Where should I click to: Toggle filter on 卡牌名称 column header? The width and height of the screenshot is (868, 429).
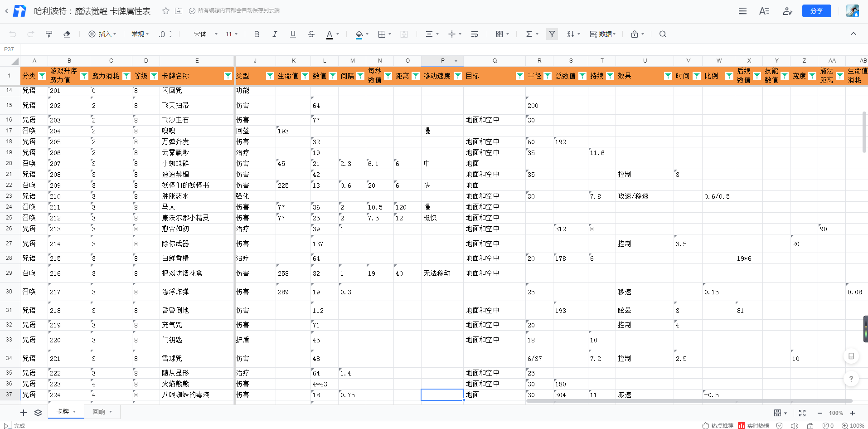228,76
